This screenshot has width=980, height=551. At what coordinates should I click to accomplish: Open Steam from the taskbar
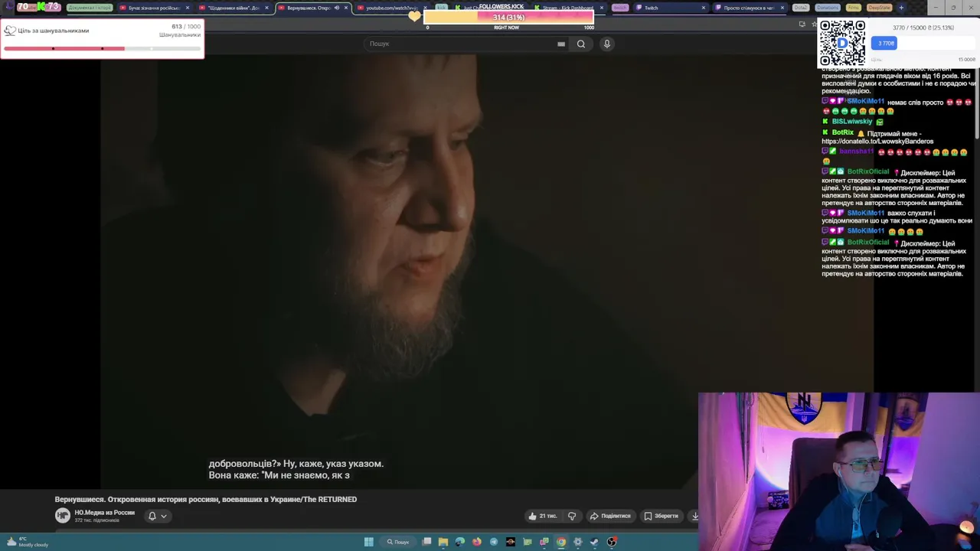(594, 542)
